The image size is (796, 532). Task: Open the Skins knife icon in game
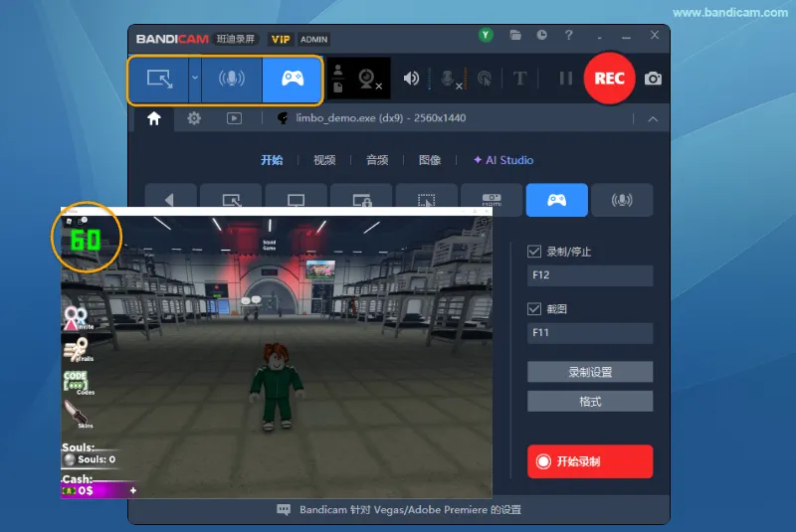pos(78,415)
